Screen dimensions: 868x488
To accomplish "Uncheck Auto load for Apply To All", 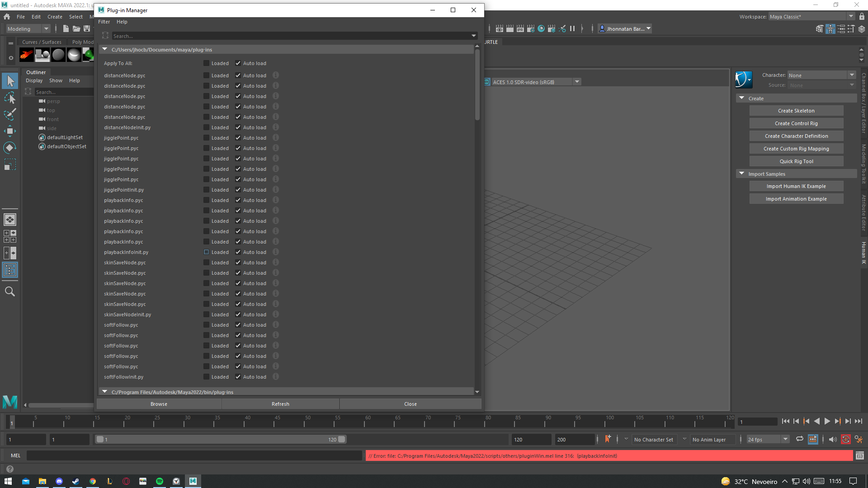I will tap(238, 63).
